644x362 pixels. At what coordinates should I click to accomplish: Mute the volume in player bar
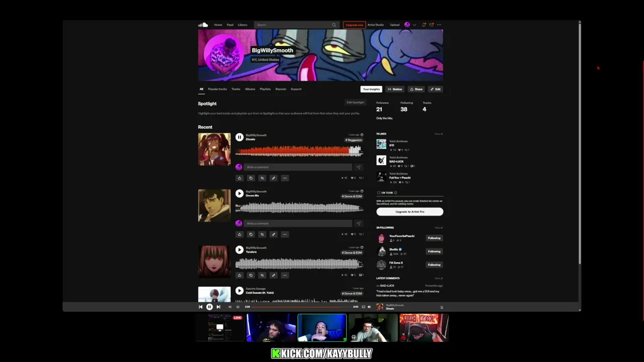click(369, 307)
